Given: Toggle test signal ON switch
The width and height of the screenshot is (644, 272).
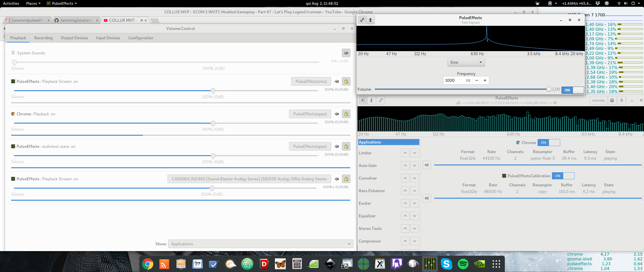Looking at the screenshot, I should click(573, 90).
